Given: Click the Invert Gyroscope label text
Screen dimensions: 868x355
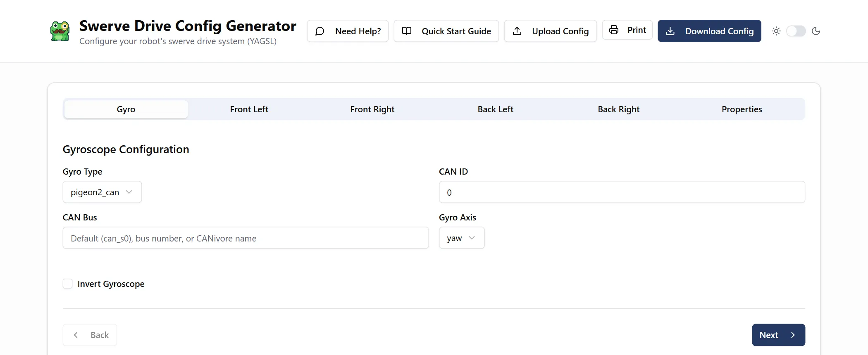Looking at the screenshot, I should [111, 284].
